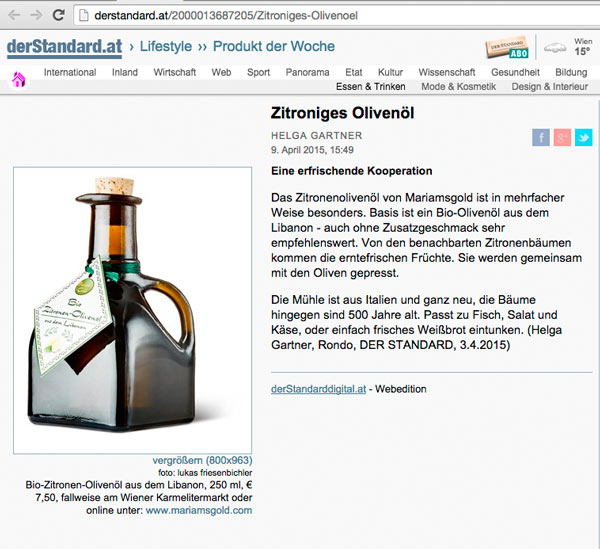
Task: Click the Der Standard ABO subscription badge
Action: 507,47
